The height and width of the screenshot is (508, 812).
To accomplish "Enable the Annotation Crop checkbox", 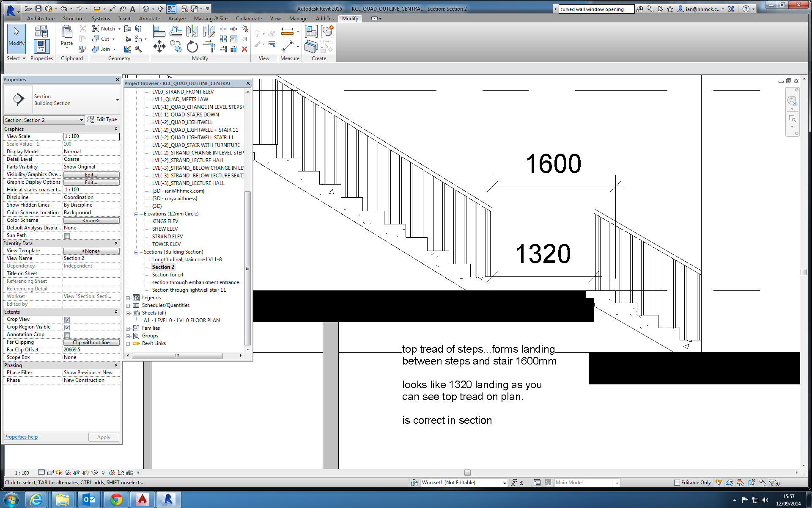I will (x=67, y=335).
